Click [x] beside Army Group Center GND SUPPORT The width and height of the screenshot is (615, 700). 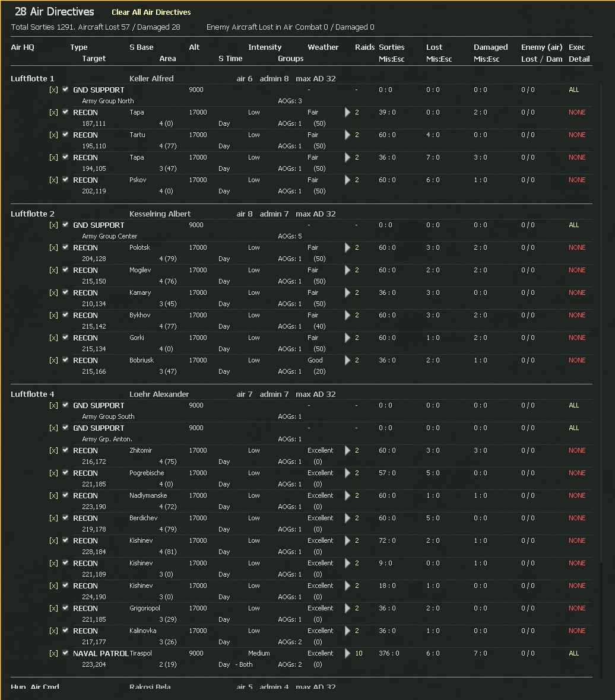pos(53,225)
